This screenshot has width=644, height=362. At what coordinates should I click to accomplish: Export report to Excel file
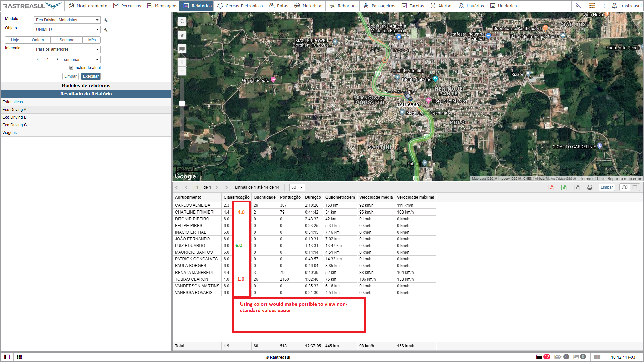[564, 187]
